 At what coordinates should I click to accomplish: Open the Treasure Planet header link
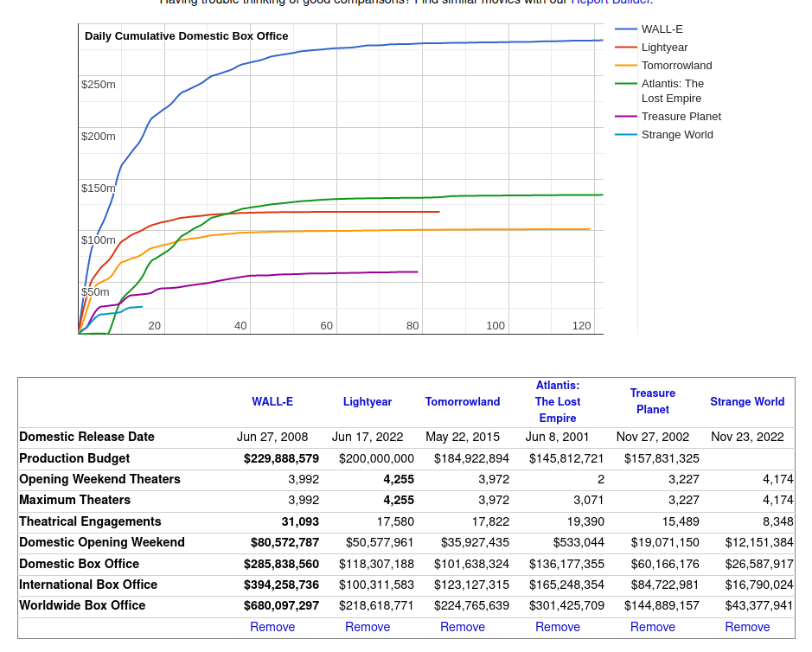653,401
